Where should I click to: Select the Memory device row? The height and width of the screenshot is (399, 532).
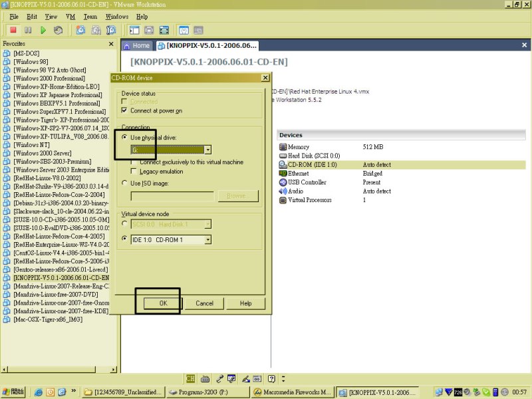(402, 147)
